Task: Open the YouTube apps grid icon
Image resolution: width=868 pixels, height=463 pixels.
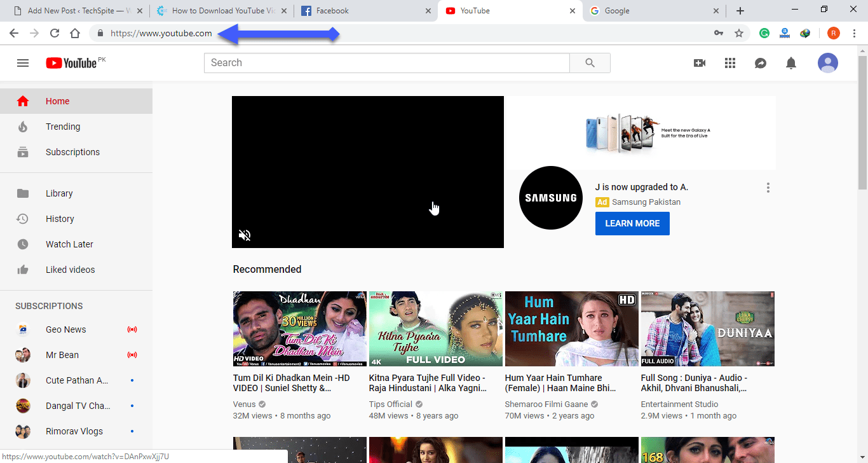Action: pyautogui.click(x=730, y=63)
